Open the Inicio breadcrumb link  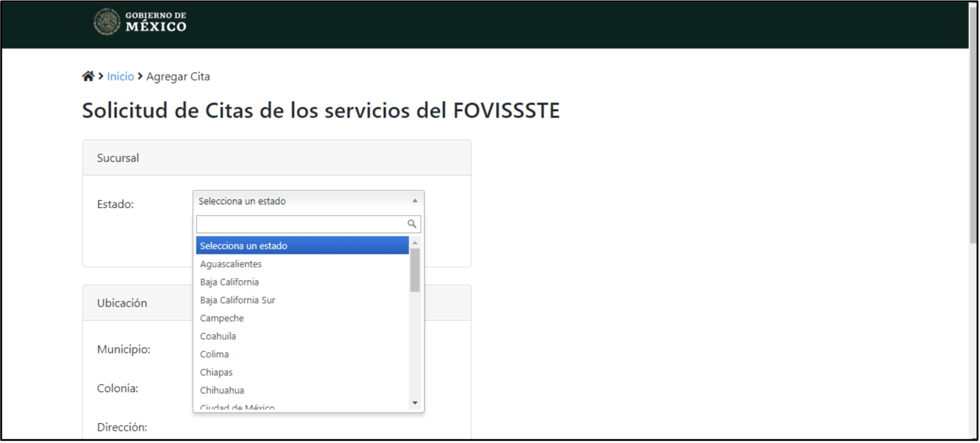tap(120, 77)
